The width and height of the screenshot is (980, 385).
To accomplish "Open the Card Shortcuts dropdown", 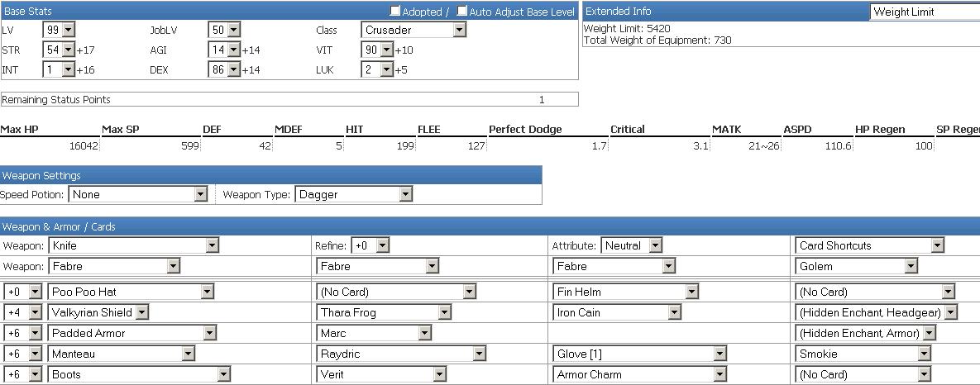I will pos(870,245).
